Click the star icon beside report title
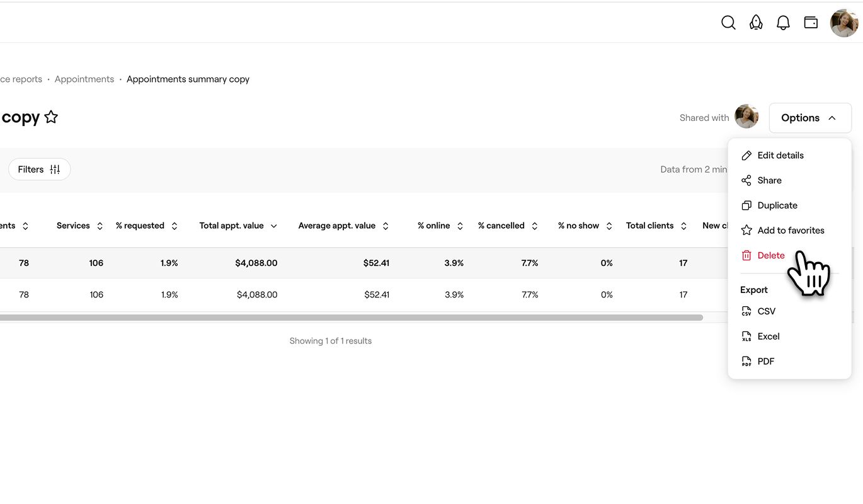This screenshot has height=504, width=863. click(52, 117)
